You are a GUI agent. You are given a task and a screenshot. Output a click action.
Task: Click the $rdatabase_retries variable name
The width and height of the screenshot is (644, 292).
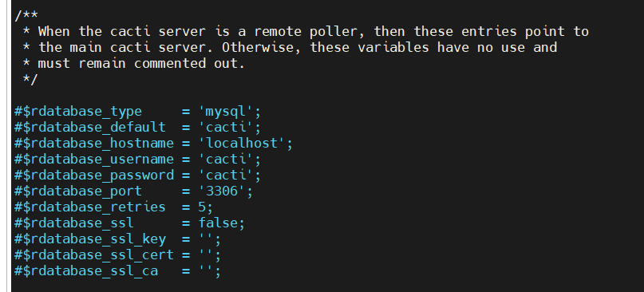click(94, 207)
